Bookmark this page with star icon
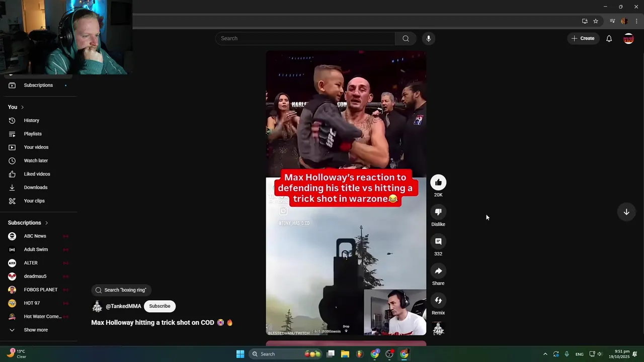 click(596, 21)
